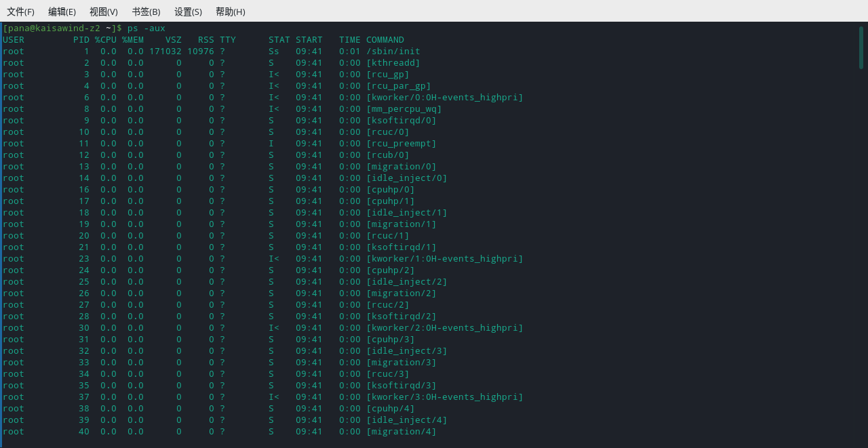Click the '[rcu_preempt]' process name

[x=401, y=143]
